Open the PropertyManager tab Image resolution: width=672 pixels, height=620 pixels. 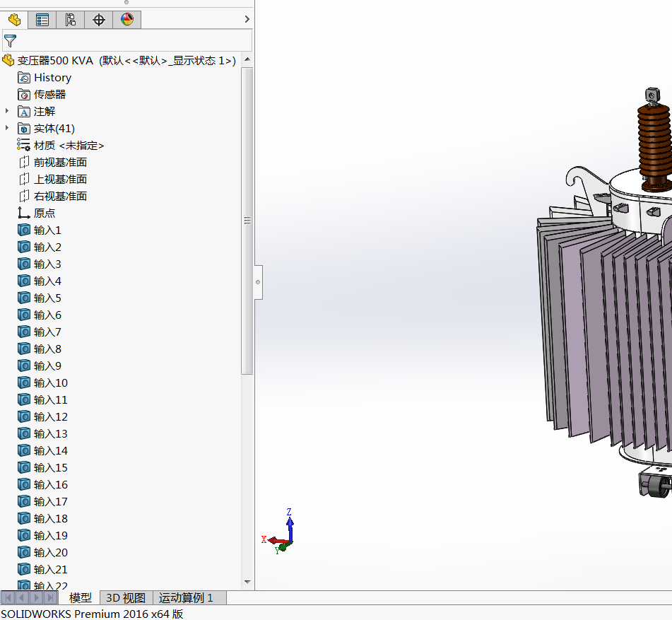pyautogui.click(x=42, y=20)
